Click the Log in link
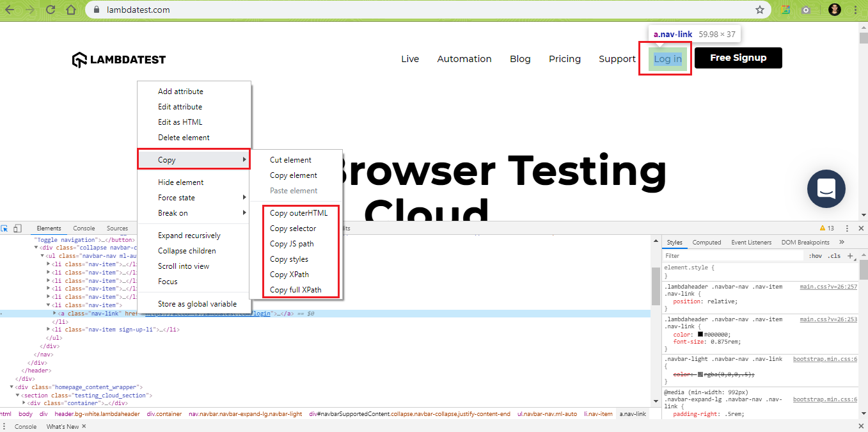Viewport: 868px width, 432px height. click(x=668, y=59)
